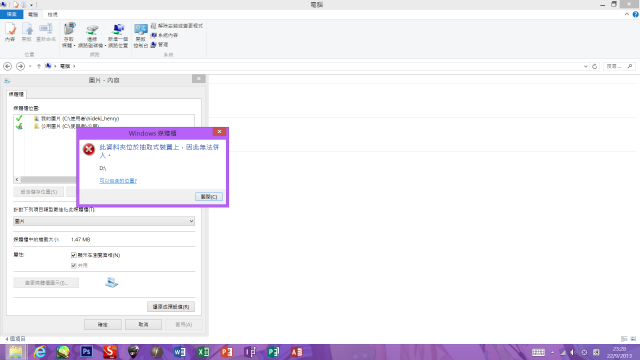The width and height of the screenshot is (640, 360).
Task: Open Word from the taskbar
Action: pyautogui.click(x=180, y=352)
